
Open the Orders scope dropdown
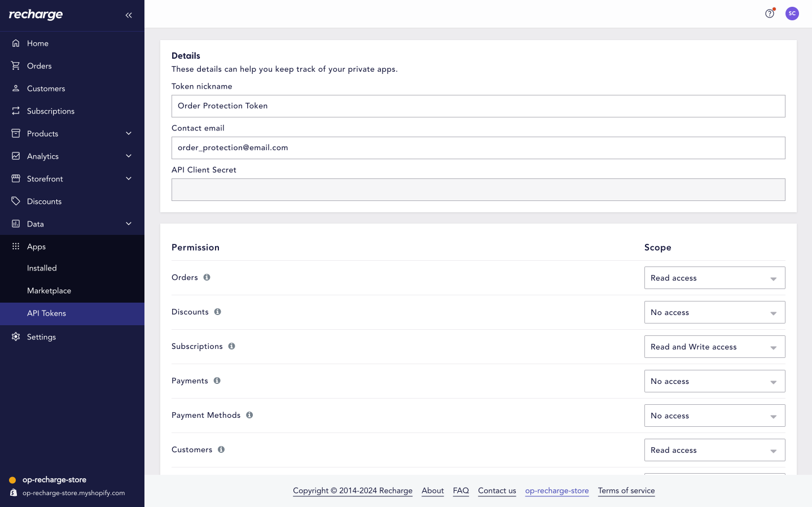pos(714,278)
